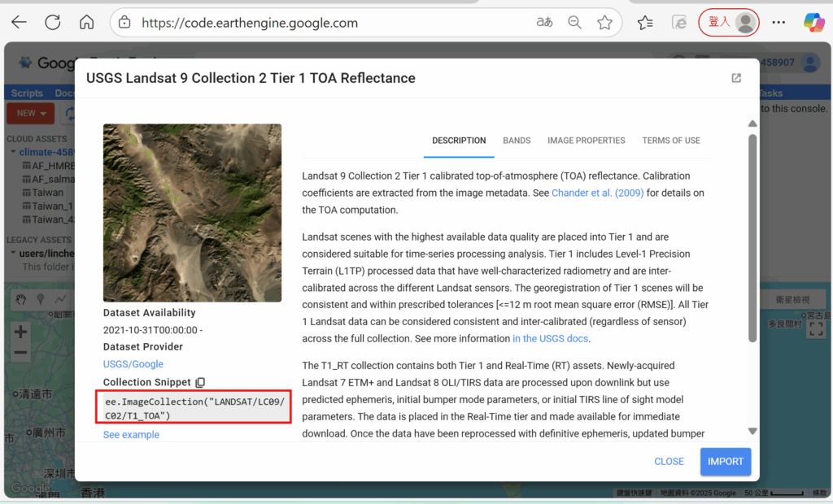
Task: Open the user account avatar
Action: pyautogui.click(x=811, y=63)
